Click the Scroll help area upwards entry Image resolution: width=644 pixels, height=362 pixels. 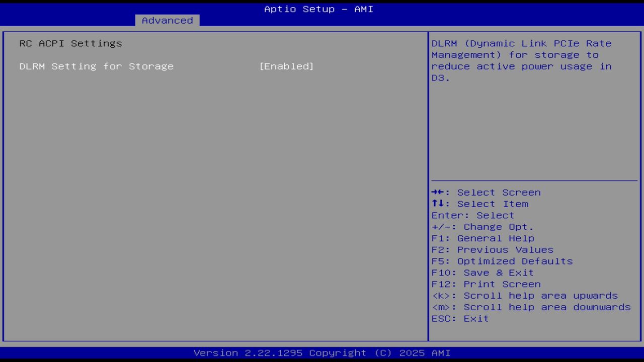coord(525,296)
